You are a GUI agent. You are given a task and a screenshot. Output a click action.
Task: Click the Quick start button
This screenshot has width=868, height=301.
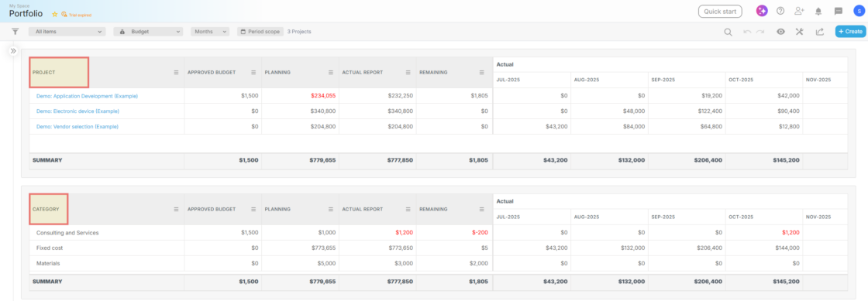[x=720, y=11]
